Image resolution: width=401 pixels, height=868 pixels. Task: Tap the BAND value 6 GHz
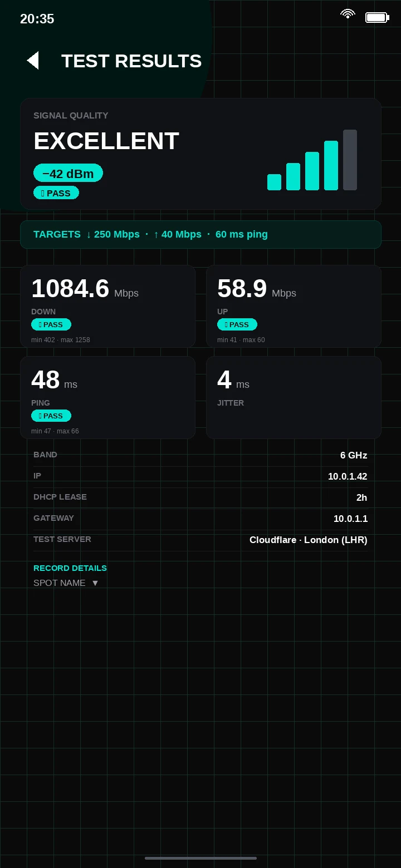click(x=354, y=455)
